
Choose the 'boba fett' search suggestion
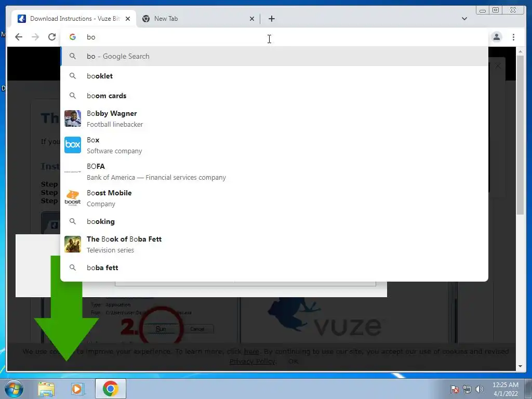click(274, 268)
